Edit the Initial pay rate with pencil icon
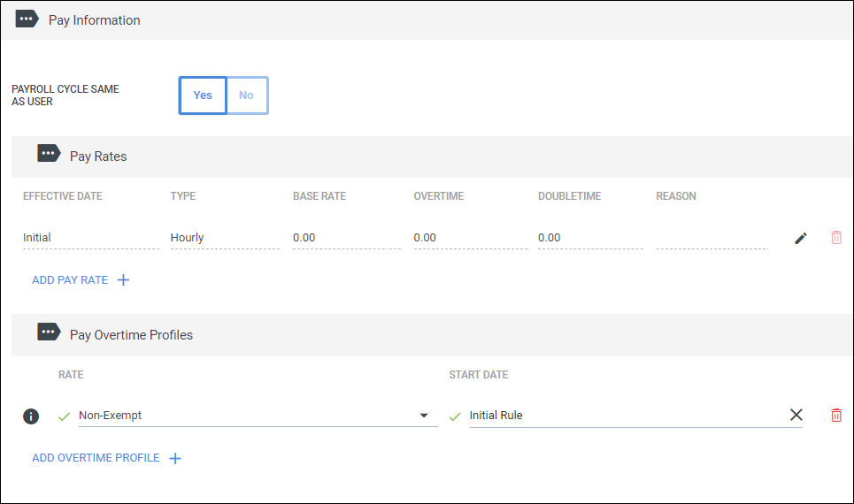 tap(801, 238)
